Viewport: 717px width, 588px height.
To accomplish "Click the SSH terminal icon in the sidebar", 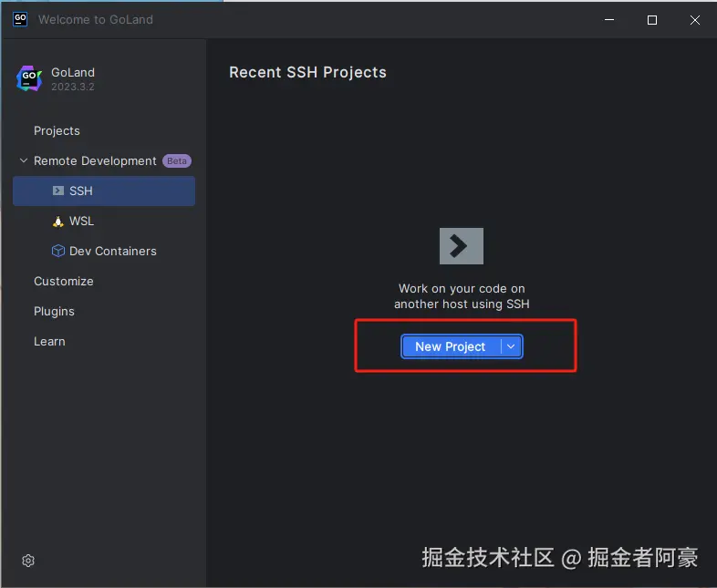I will [x=58, y=191].
